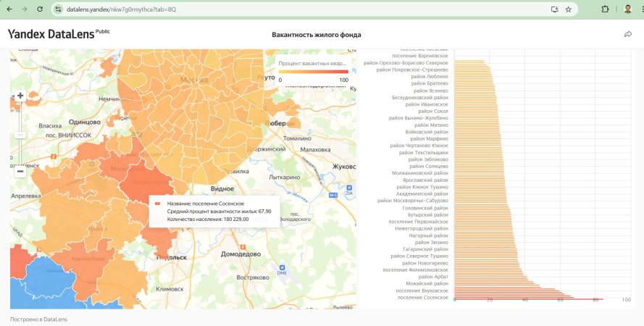Click the поселение Внуковское bar in chart
The height and width of the screenshot is (326, 644).
(507, 291)
